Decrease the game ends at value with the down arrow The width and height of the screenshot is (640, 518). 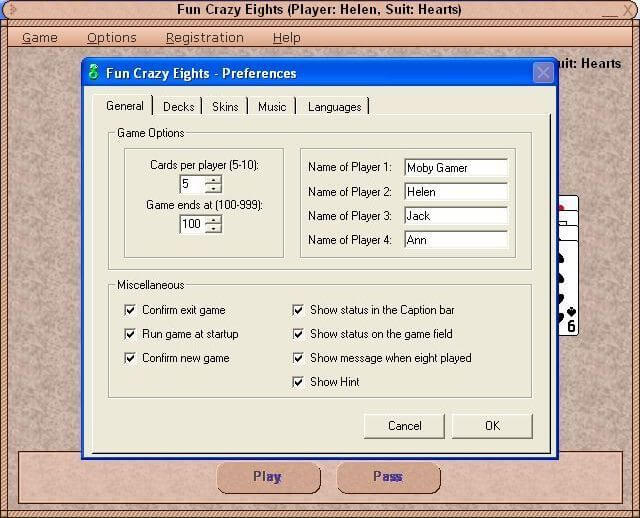coord(213,229)
